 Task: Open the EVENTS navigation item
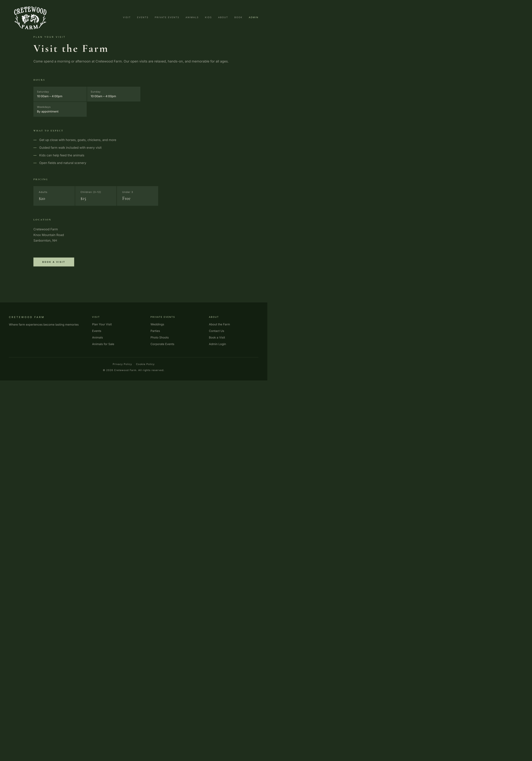pyautogui.click(x=143, y=17)
